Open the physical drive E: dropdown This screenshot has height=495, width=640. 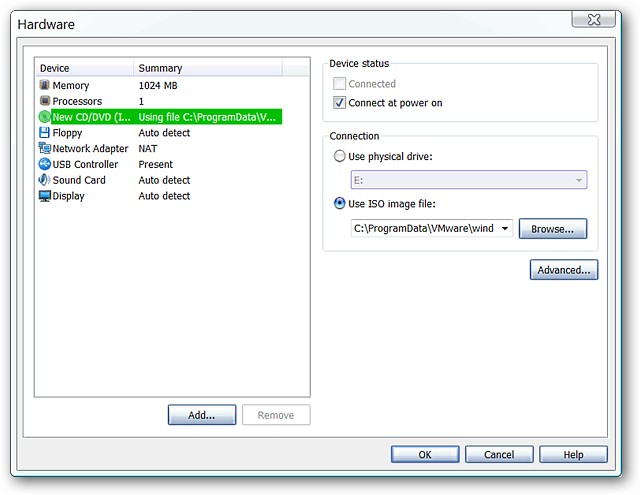[469, 180]
